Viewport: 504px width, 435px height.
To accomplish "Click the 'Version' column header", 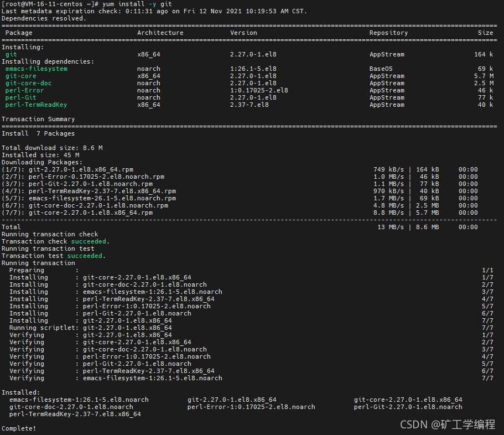I will click(243, 33).
